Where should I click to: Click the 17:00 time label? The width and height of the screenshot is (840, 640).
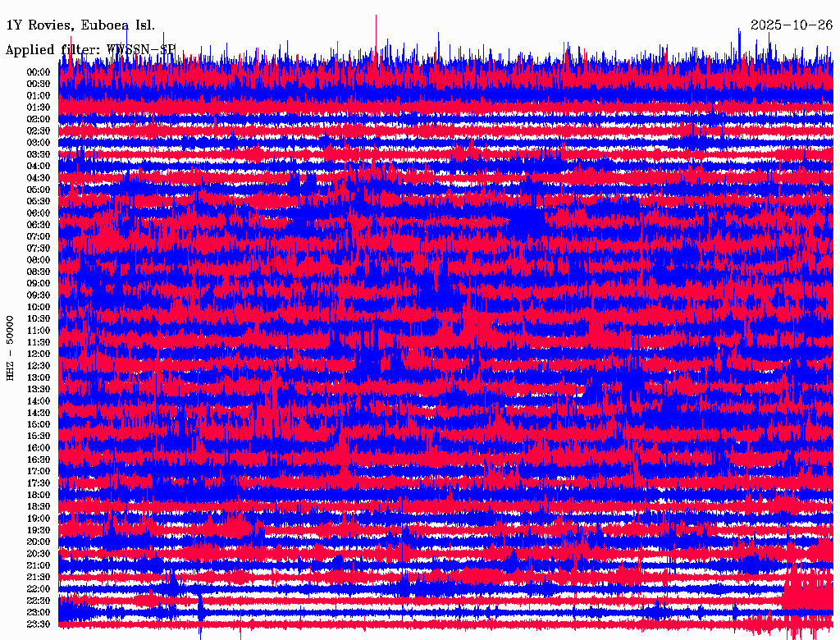39,472
